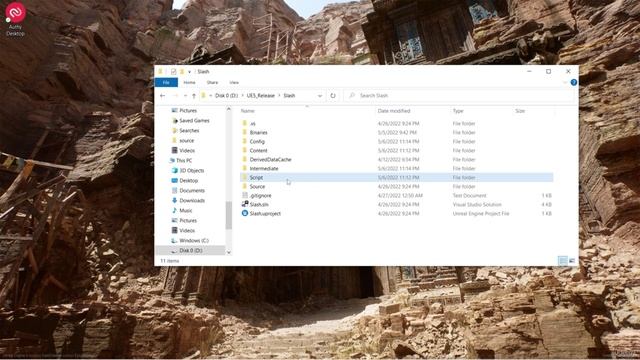Click the 5/6/2022 11:14 PM date for Config

point(398,142)
